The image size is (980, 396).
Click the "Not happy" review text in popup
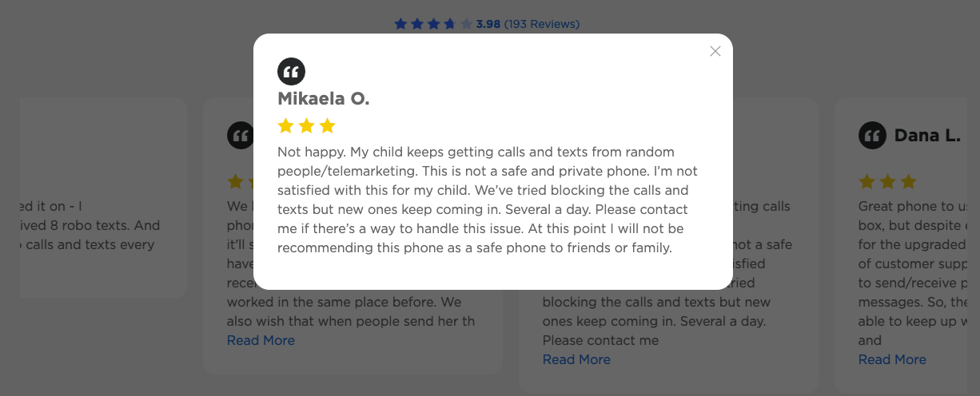pyautogui.click(x=488, y=200)
